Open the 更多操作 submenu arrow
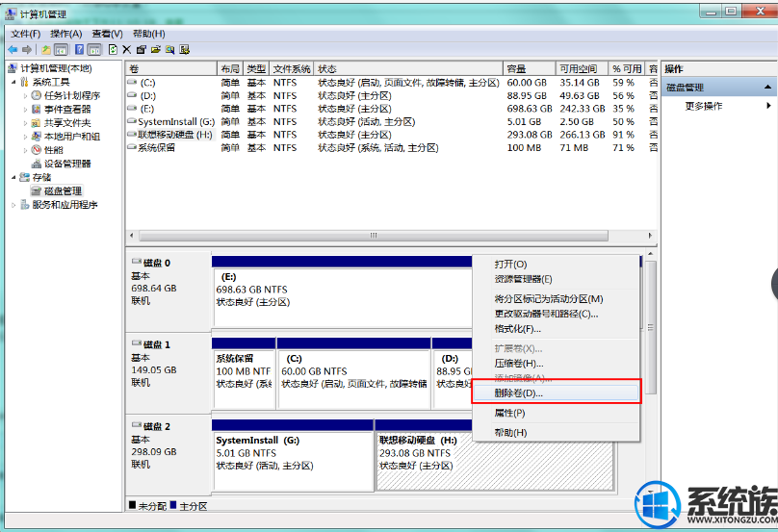778x532 pixels. click(768, 106)
